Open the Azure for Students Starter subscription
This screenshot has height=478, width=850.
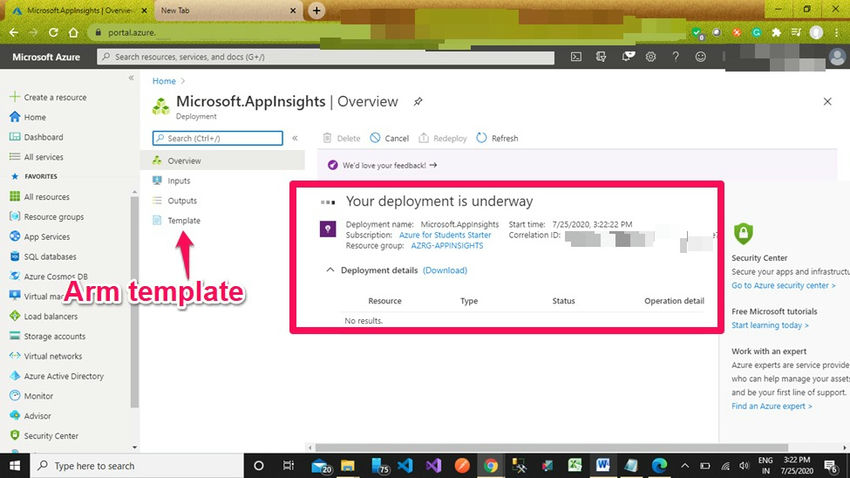pyautogui.click(x=445, y=235)
